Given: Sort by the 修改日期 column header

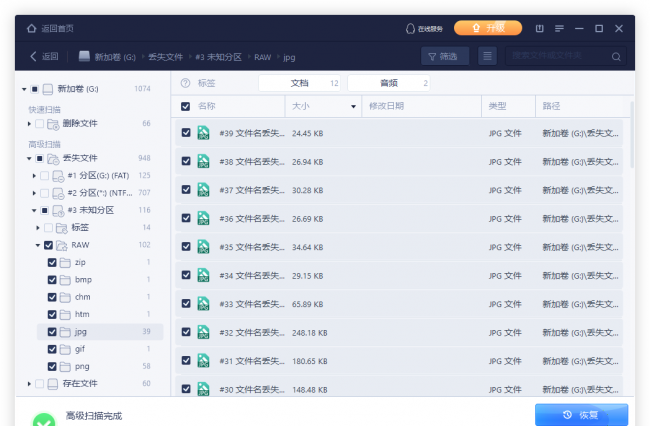Looking at the screenshot, I should 386,106.
